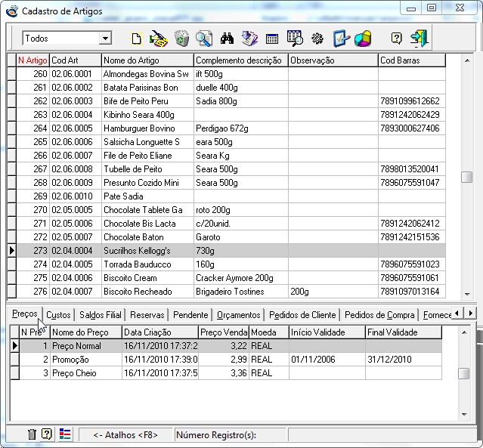
Task: Click row selector for article 260
Action: [11, 74]
